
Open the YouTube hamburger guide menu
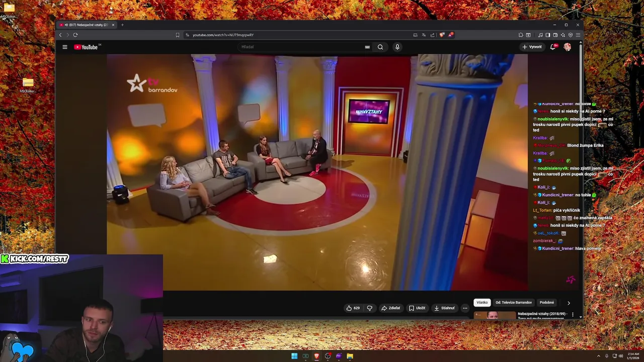[65, 47]
